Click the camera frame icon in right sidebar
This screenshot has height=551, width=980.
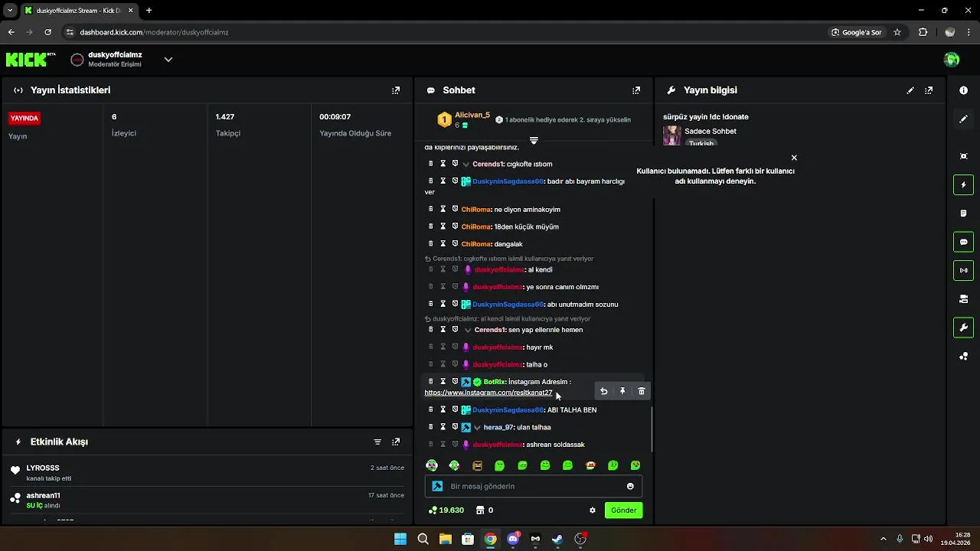(963, 156)
